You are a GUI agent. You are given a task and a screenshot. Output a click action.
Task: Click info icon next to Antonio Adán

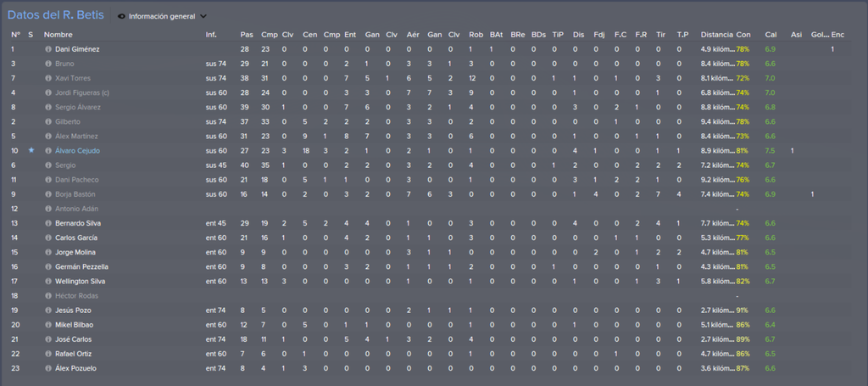[x=48, y=209]
